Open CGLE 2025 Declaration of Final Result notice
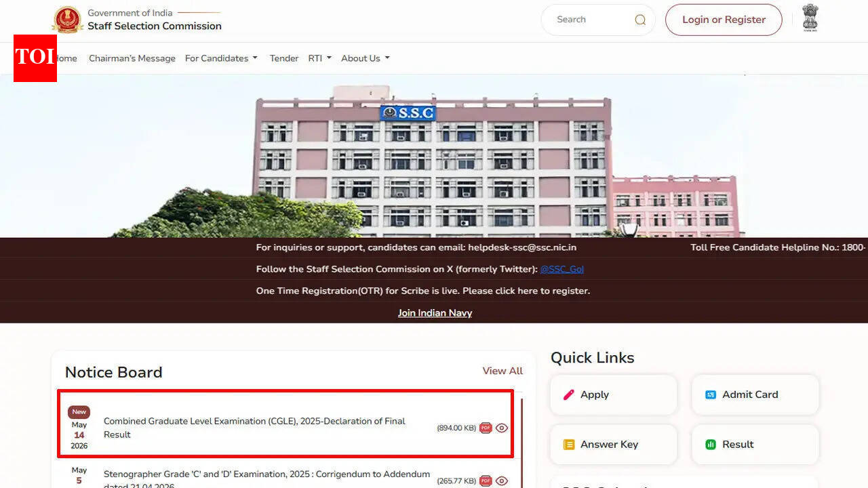 pyautogui.click(x=254, y=428)
